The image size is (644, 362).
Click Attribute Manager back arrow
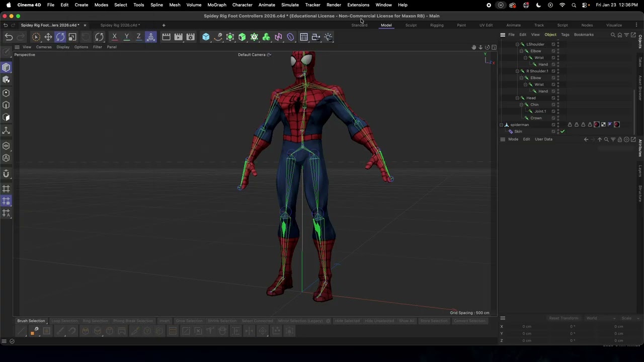[586, 139]
